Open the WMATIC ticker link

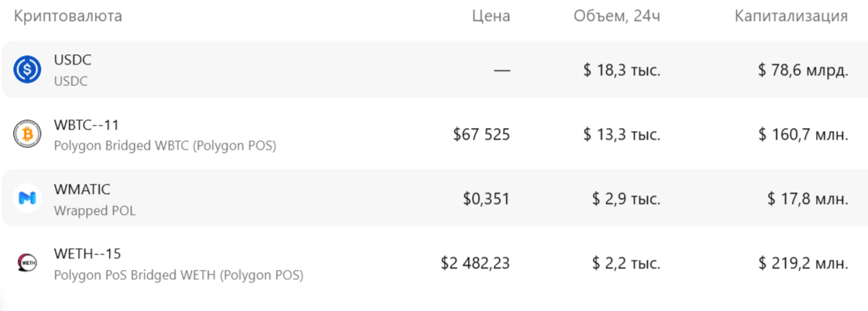[82, 189]
